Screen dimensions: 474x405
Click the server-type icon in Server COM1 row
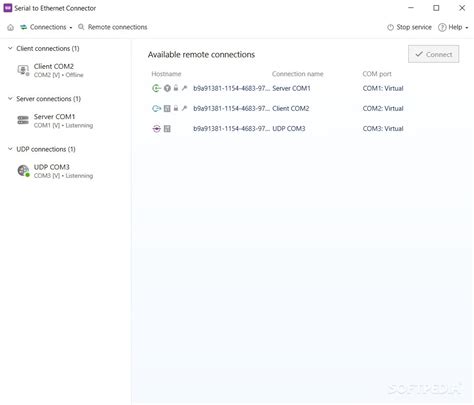[156, 88]
